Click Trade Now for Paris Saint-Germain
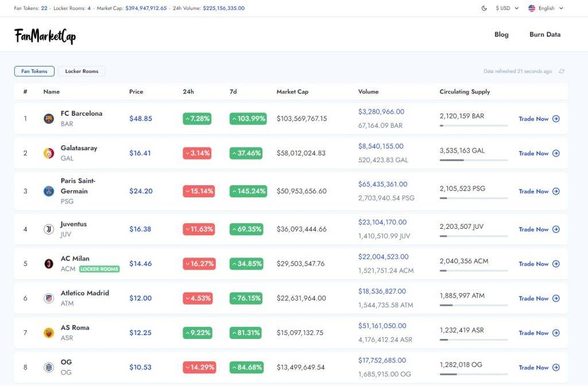The image size is (588, 386). (539, 192)
